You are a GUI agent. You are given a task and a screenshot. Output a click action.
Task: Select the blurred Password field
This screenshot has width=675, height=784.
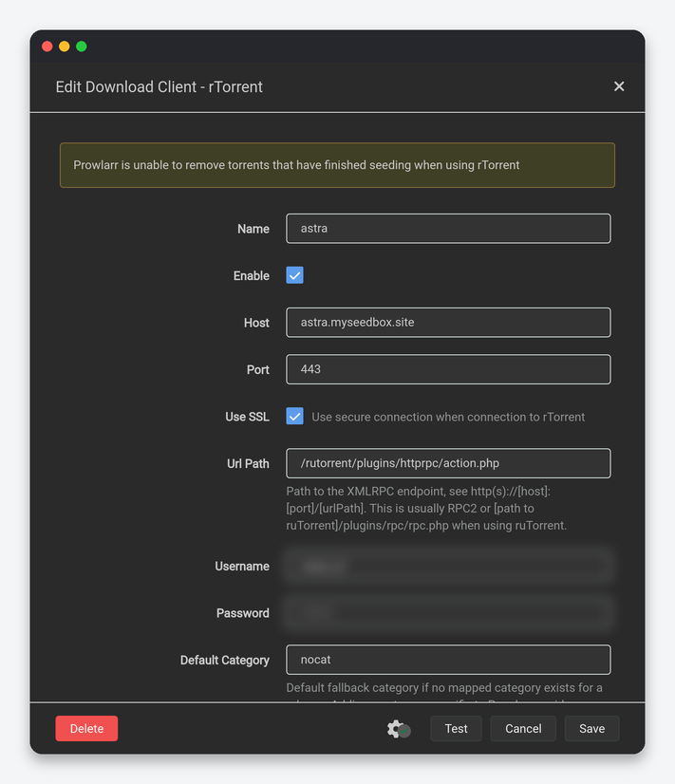448,613
